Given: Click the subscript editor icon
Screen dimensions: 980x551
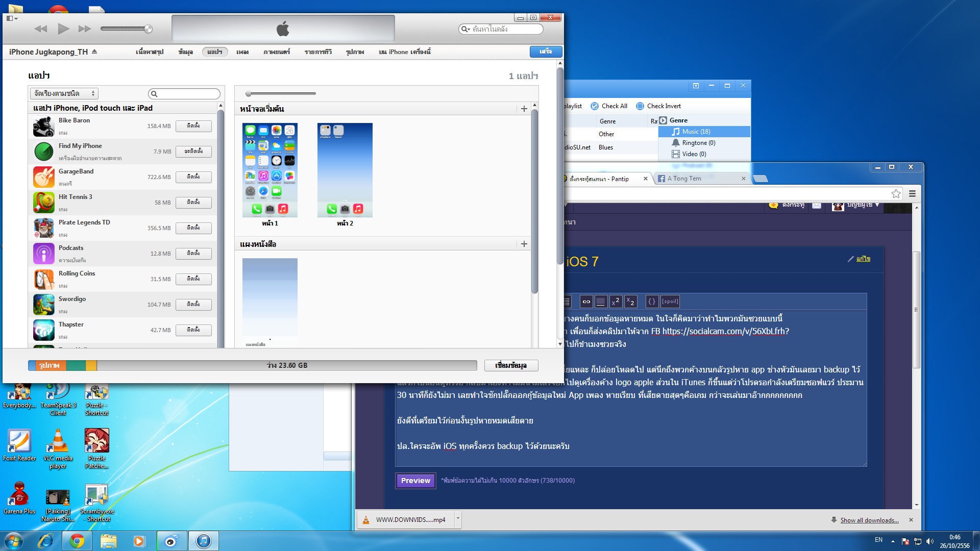Looking at the screenshot, I should click(x=630, y=302).
